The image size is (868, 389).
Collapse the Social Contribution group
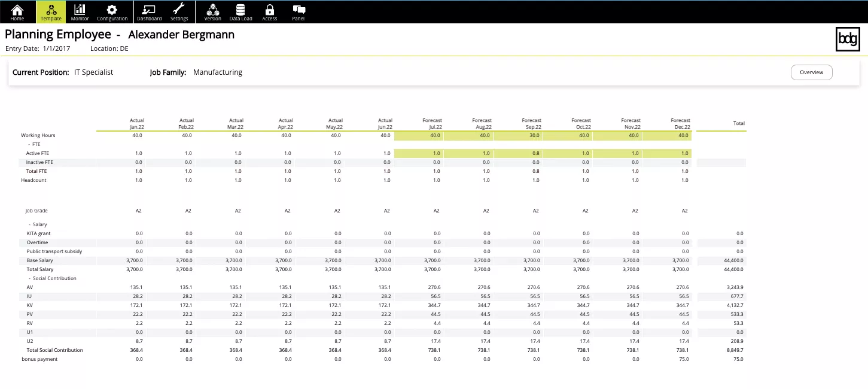point(30,278)
